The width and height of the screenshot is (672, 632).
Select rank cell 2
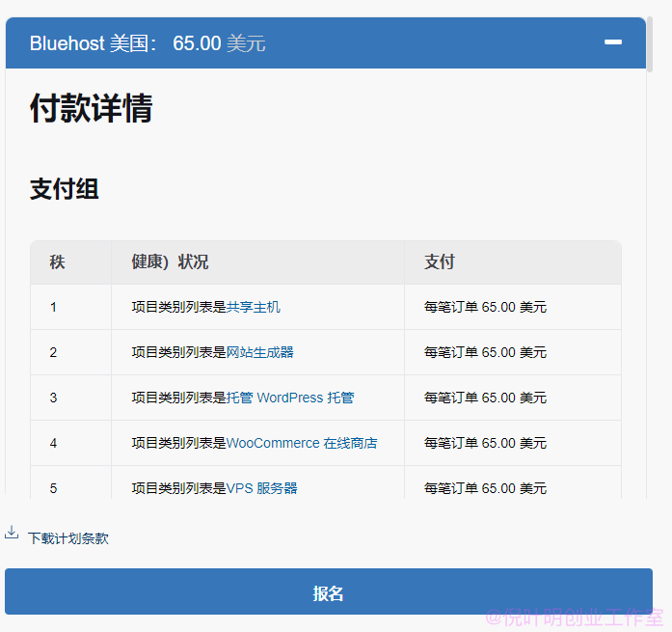[70, 352]
